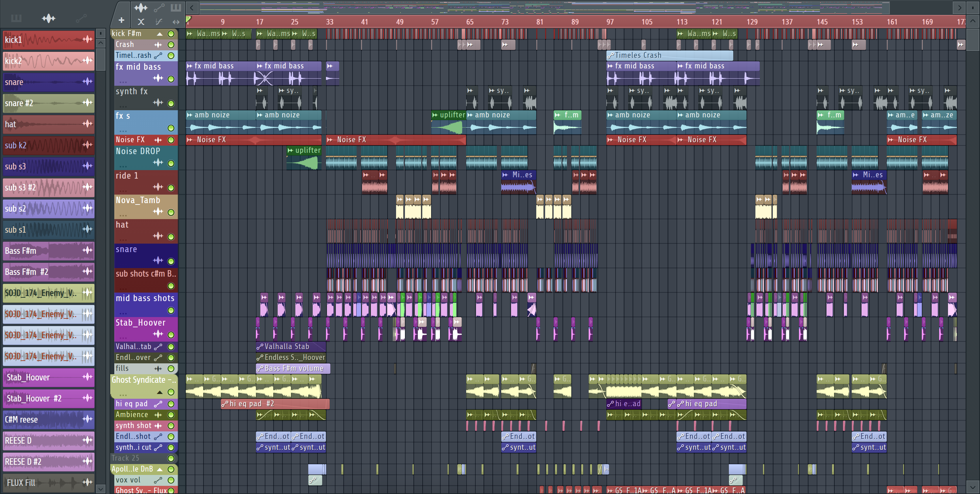The width and height of the screenshot is (980, 494).
Task: Jump to bar 33 on the timeline ruler
Action: [329, 22]
